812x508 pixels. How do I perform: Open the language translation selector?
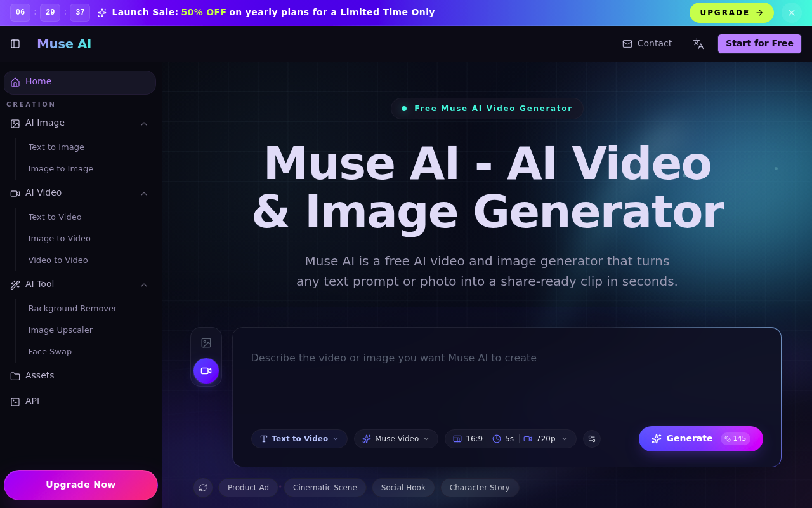698,44
